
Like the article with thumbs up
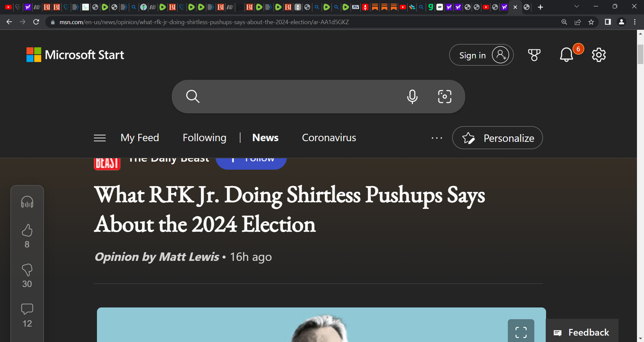click(27, 230)
